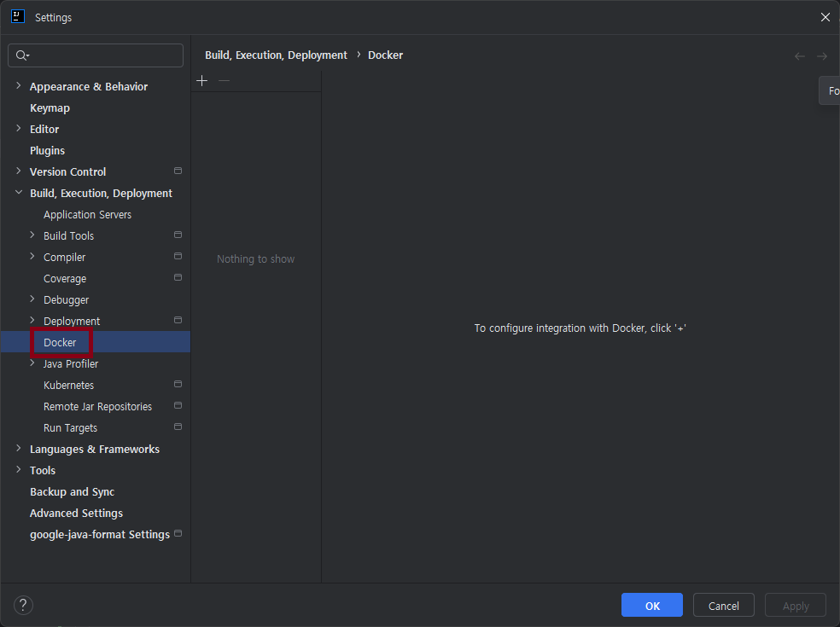Focus the settings search field
Screen dimensions: 840x627
[x=104, y=55]
